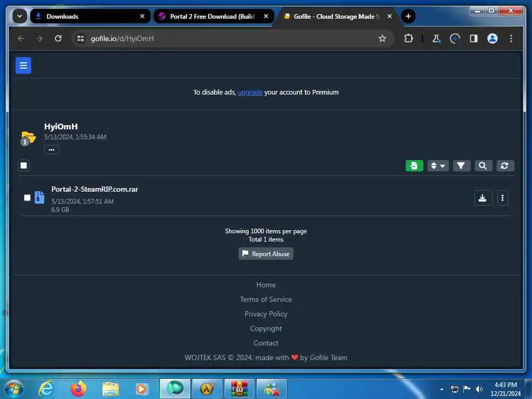Viewport: 532px width, 399px height.
Task: Open the browser downloads indicator
Action: pyautogui.click(x=455, y=38)
